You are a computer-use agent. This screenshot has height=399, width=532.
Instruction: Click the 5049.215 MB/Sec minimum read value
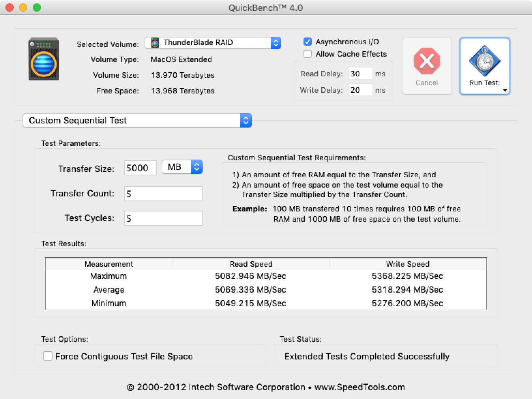pyautogui.click(x=251, y=303)
